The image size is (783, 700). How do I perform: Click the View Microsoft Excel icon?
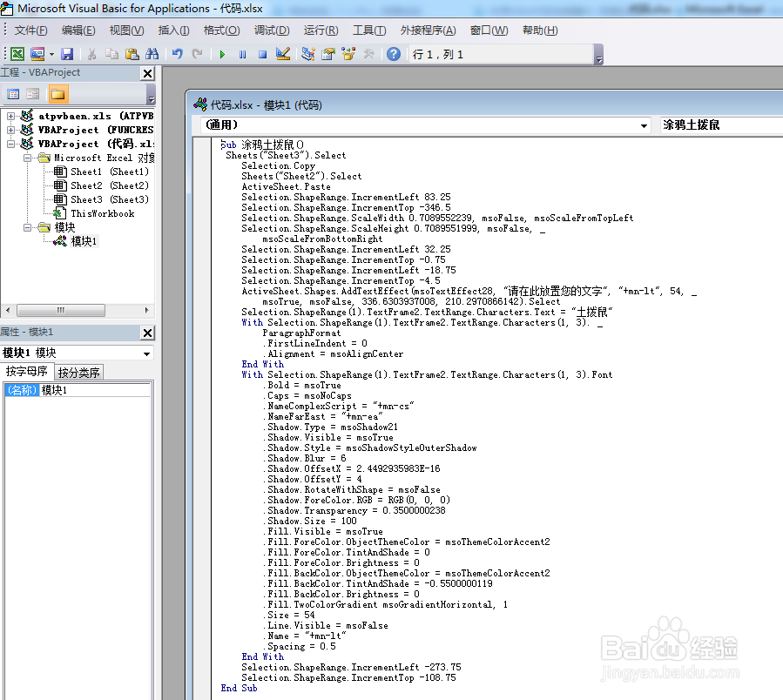tap(17, 54)
